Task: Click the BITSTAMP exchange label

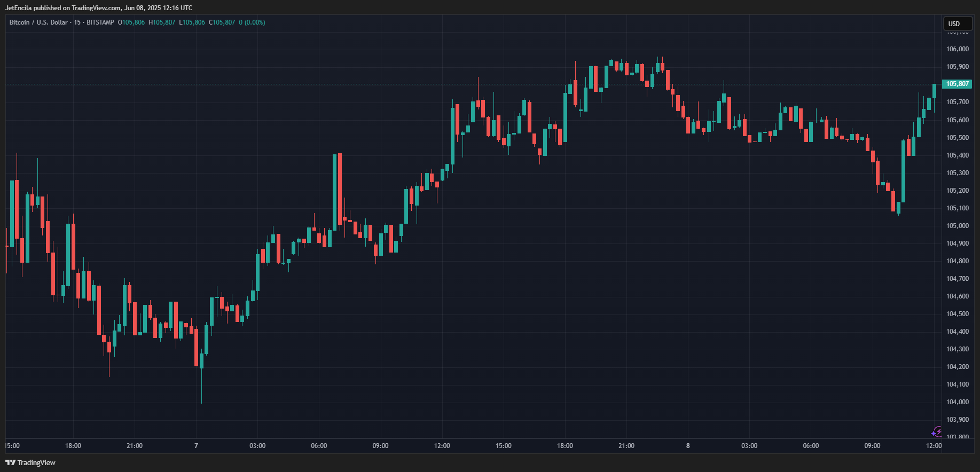Action: 100,22
